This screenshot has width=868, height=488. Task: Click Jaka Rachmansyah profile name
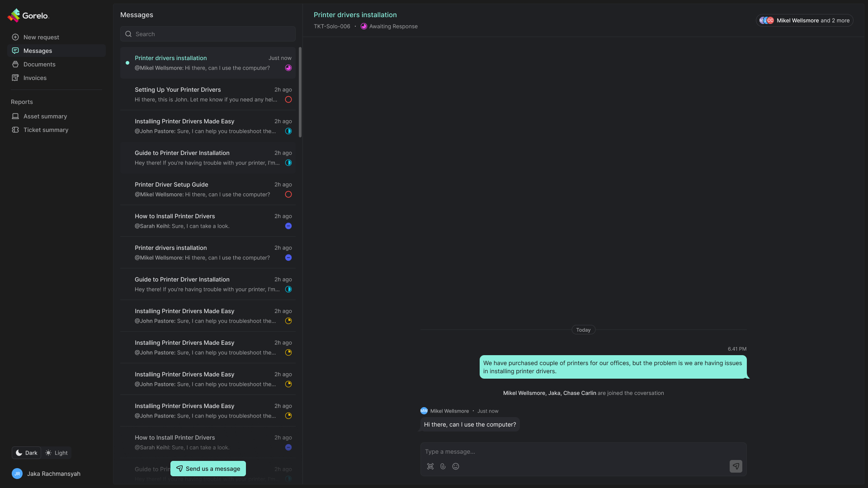(54, 474)
